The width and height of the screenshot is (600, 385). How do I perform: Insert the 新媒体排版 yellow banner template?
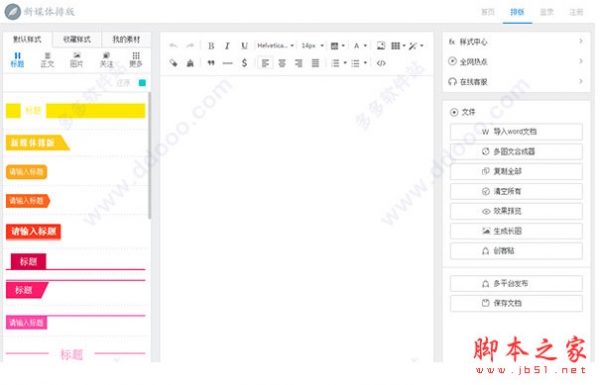tap(38, 143)
